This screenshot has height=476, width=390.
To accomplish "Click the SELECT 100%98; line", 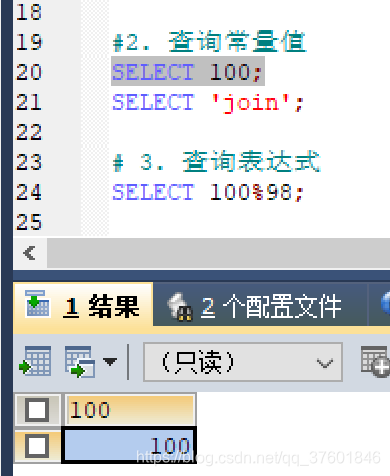I will coord(208,192).
